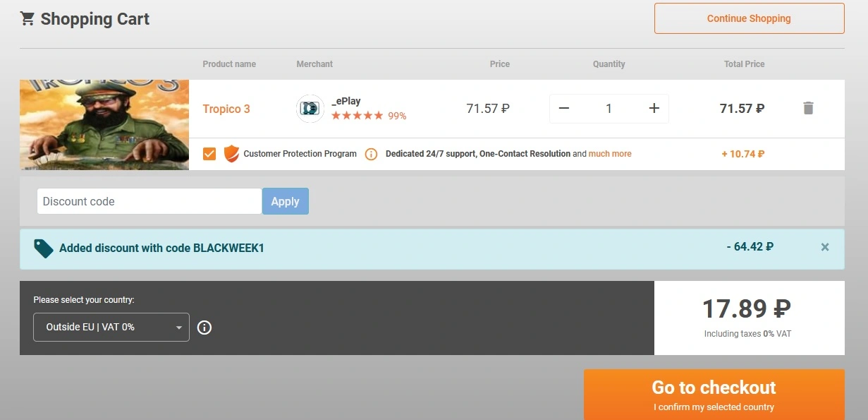Click the 'Price' column header
This screenshot has width=868, height=420.
tap(500, 64)
